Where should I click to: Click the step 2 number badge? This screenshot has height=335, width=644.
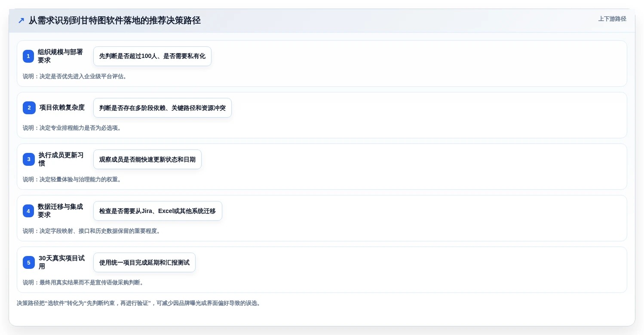click(x=29, y=108)
